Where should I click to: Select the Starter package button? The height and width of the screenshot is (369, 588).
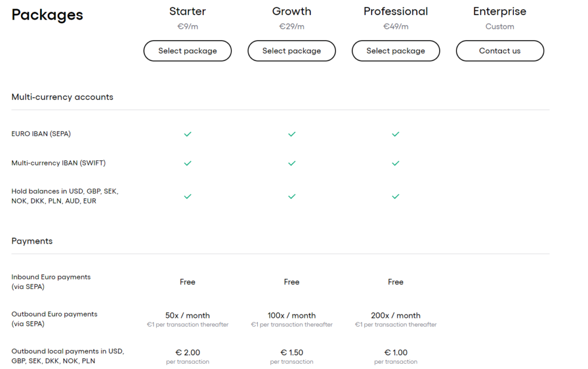coord(187,51)
